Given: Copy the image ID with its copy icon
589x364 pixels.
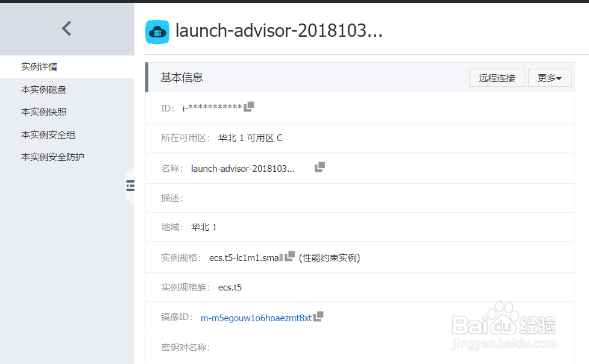Looking at the screenshot, I should pyautogui.click(x=319, y=316).
